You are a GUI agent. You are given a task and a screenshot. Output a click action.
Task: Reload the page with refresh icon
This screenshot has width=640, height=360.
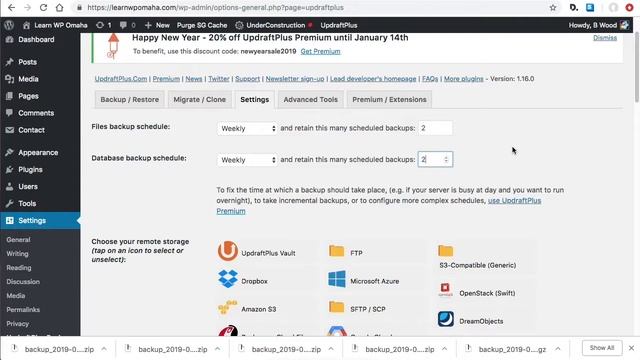point(43,7)
